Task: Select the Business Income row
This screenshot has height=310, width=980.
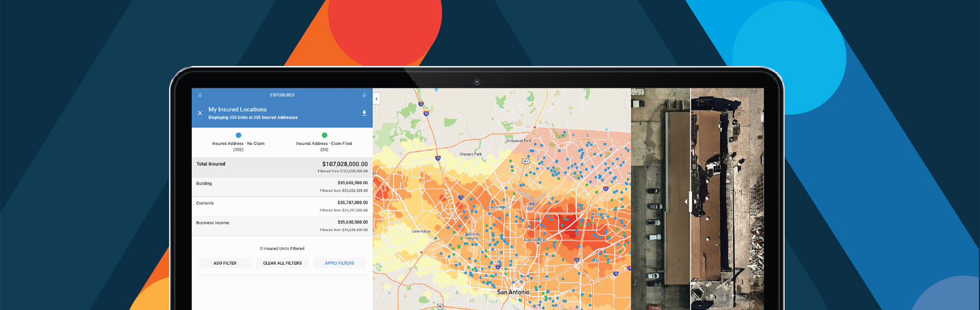Action: [x=282, y=226]
